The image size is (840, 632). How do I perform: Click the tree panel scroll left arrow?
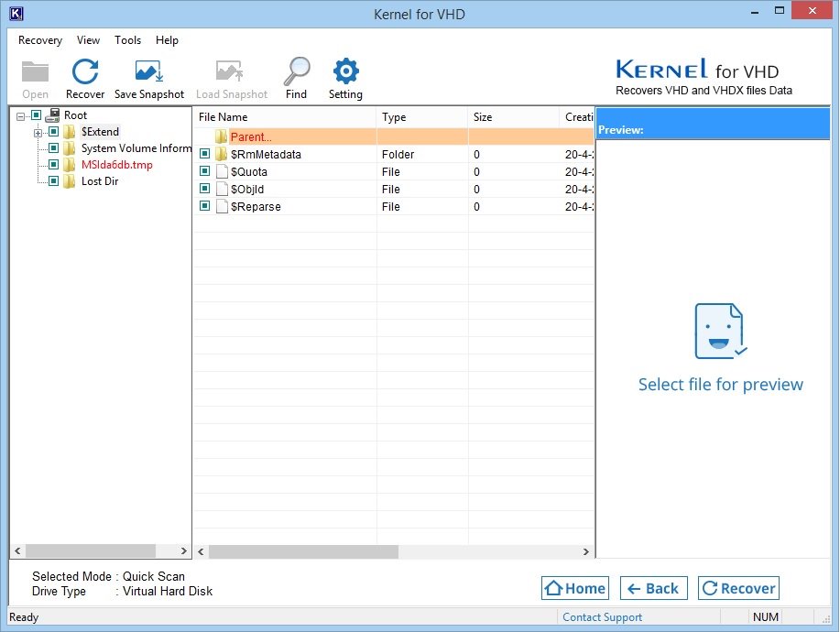(x=17, y=550)
